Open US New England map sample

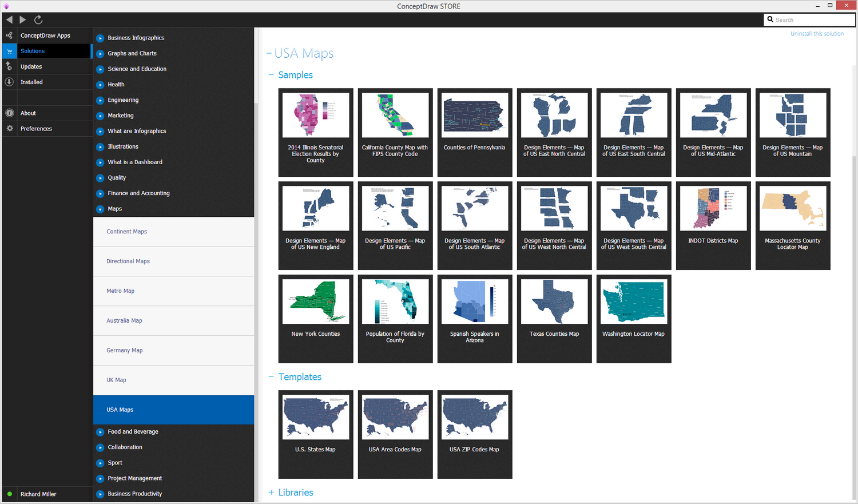pyautogui.click(x=316, y=225)
